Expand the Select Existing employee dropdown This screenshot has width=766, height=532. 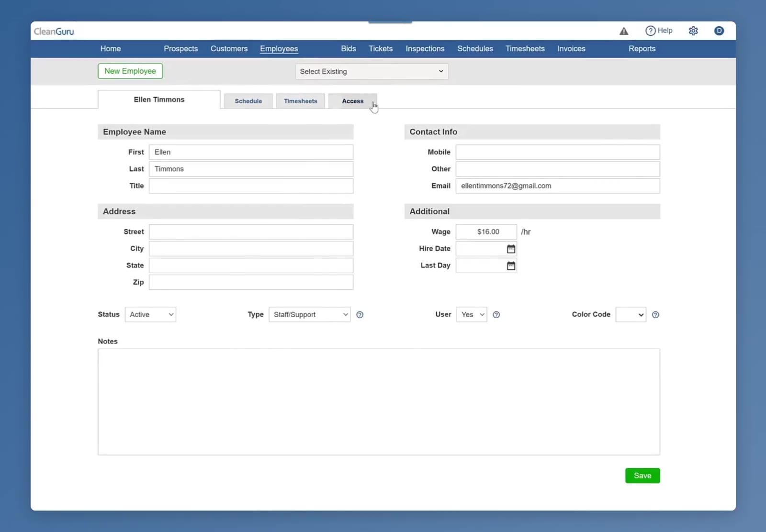click(372, 71)
